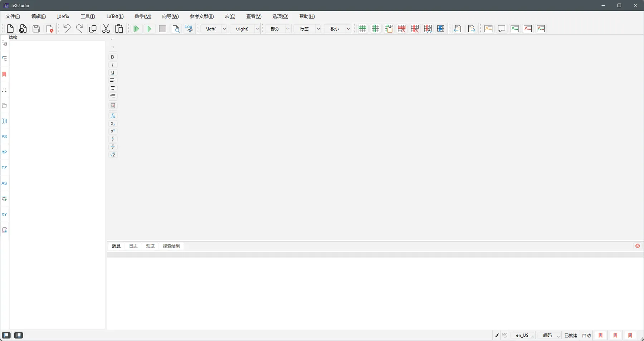
Task: Toggle the side panel visibility button
Action: 6,335
